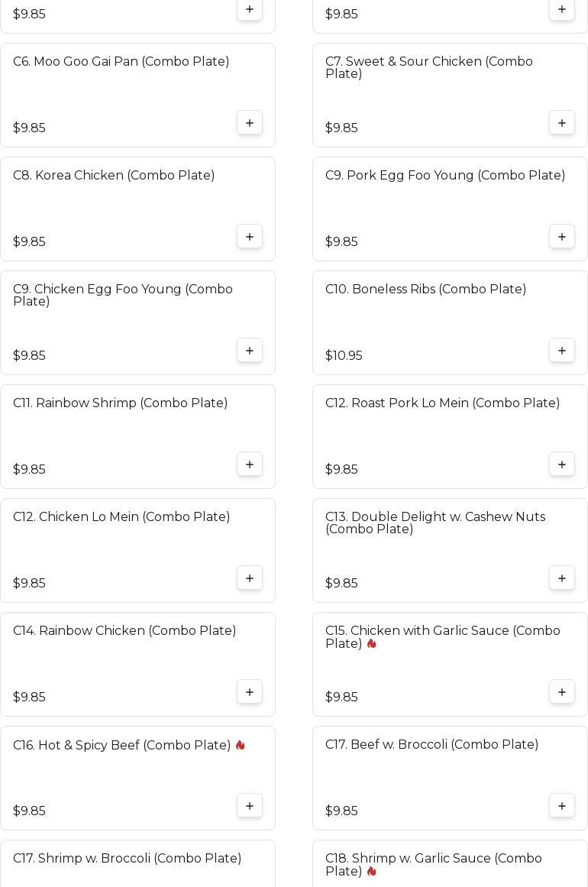This screenshot has height=887, width=588.
Task: Add Double Delight w. Cashew Nuts
Action: coord(562,578)
